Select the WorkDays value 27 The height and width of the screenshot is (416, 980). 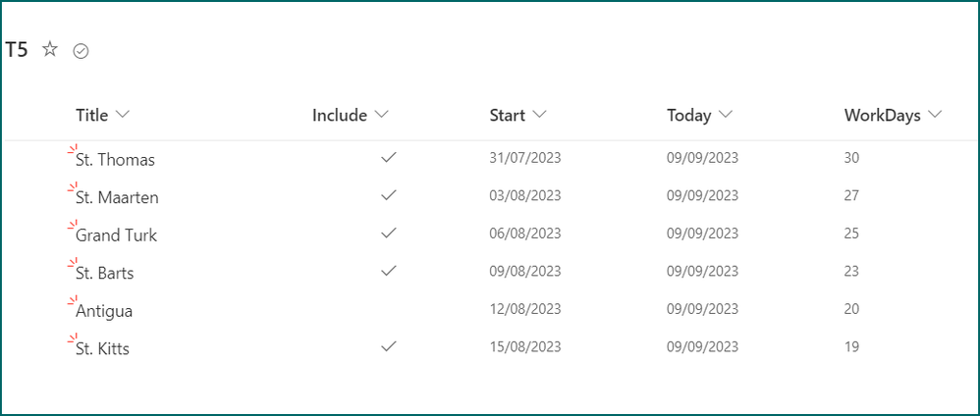850,195
